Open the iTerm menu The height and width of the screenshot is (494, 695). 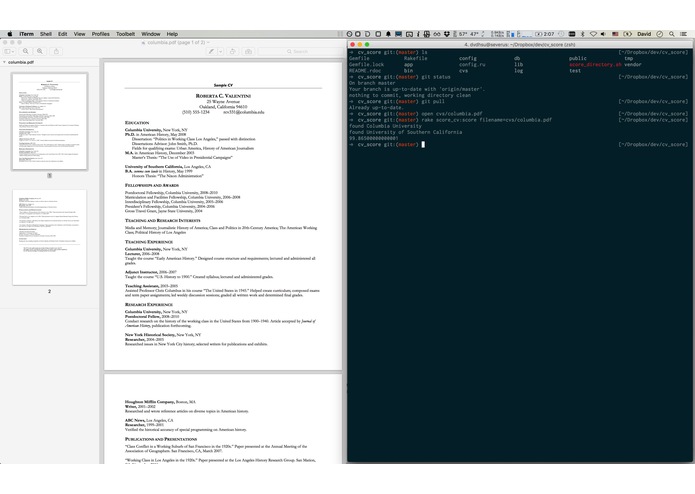click(x=26, y=34)
